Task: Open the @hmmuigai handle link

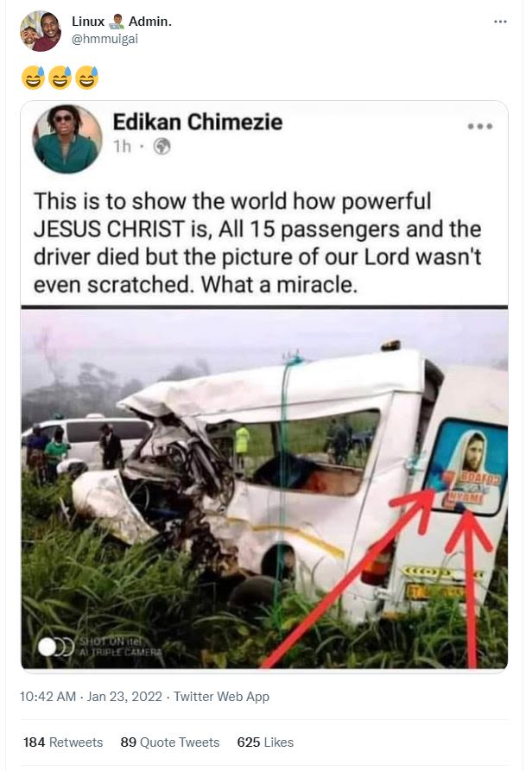Action: point(104,39)
